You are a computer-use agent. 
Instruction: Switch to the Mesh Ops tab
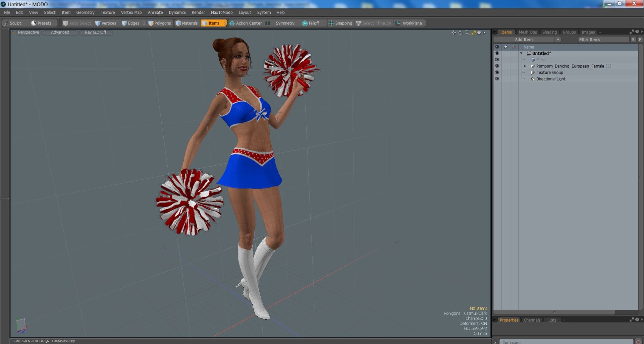click(528, 32)
